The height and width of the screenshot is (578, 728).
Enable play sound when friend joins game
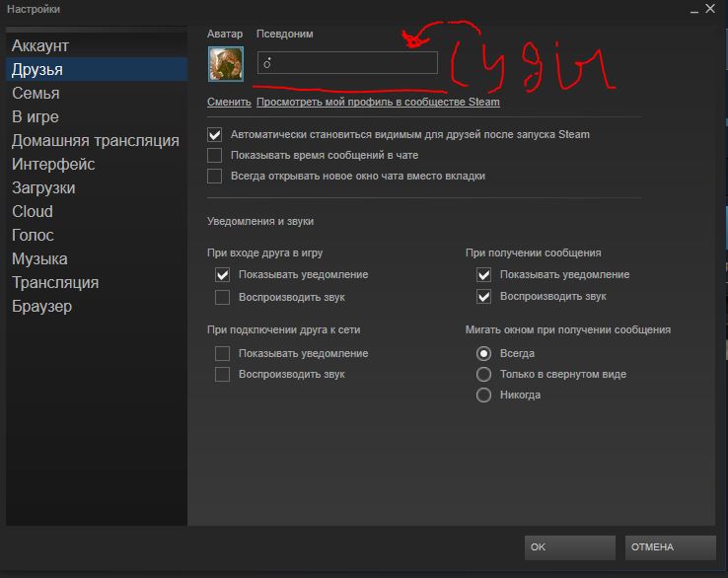pos(223,297)
